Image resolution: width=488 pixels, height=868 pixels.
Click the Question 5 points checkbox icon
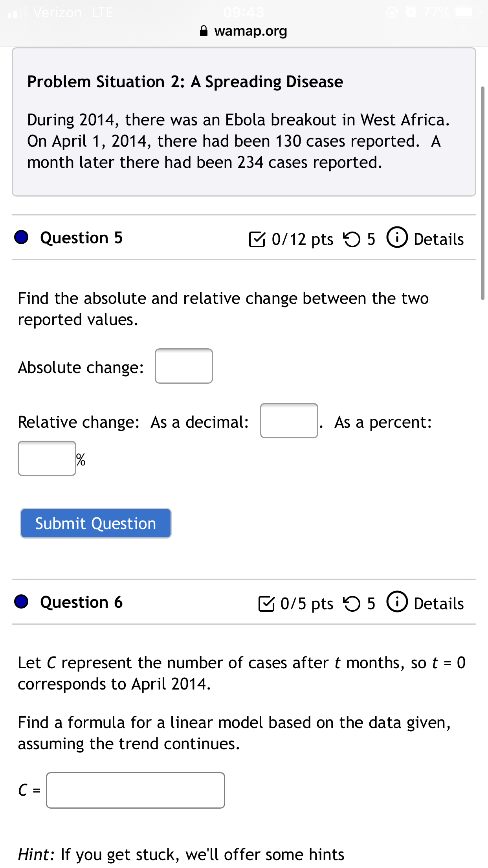point(257,239)
